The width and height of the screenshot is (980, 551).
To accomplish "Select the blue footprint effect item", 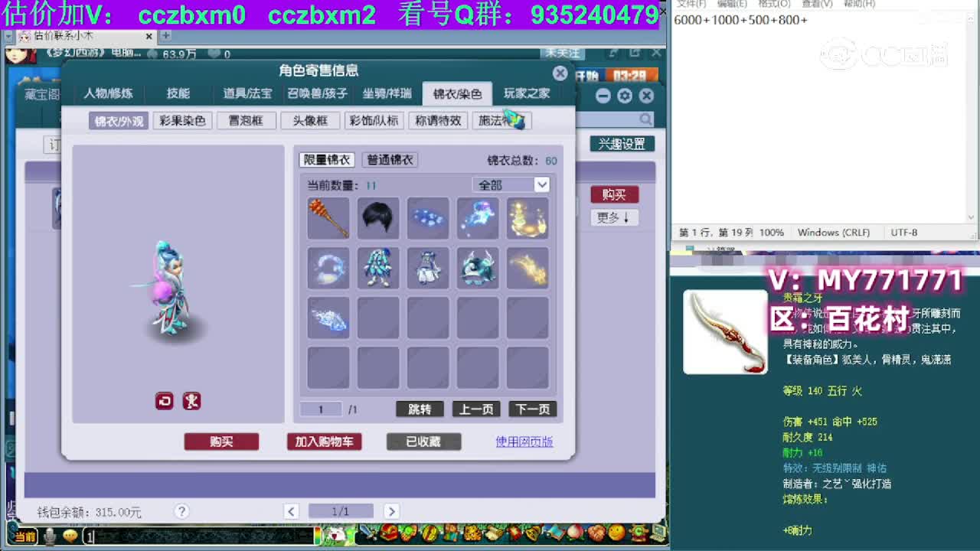I will click(428, 218).
